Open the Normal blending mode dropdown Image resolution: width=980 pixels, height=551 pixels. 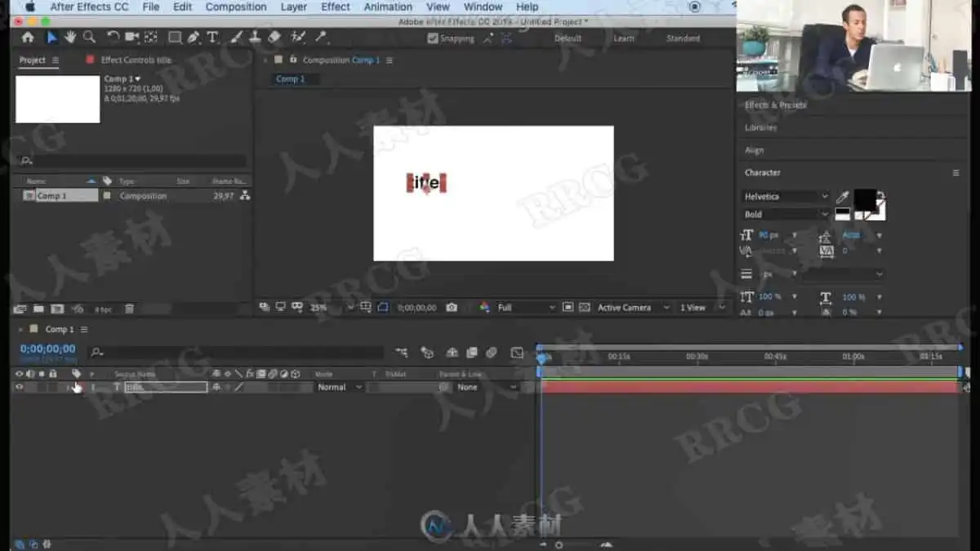click(x=339, y=387)
